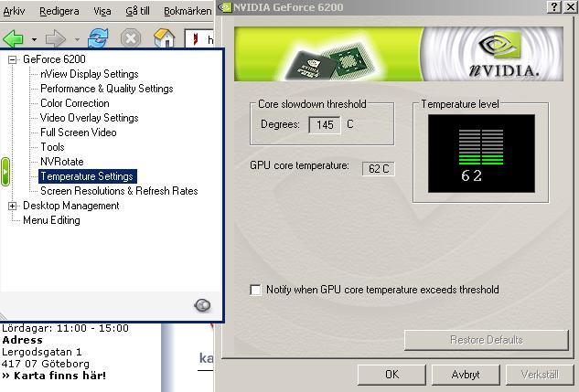Screen dimensions: 579x392
Task: Expand the Desktop Management tree node
Action: [13, 206]
